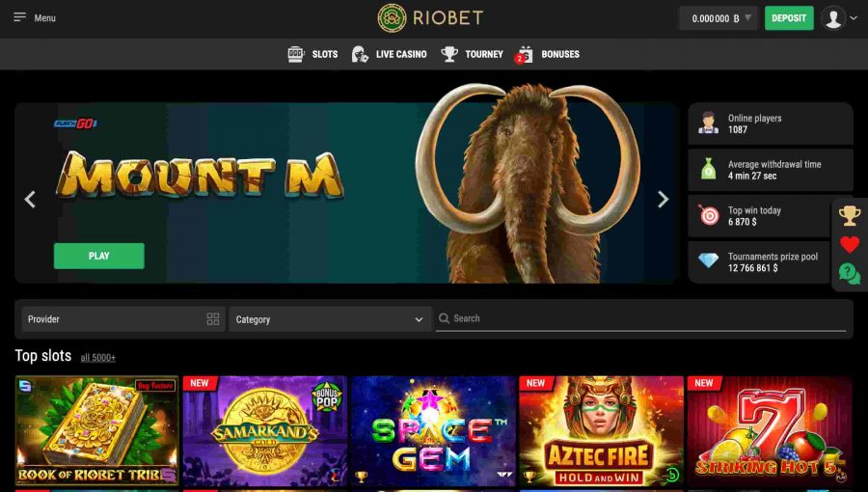This screenshot has height=492, width=868.
Task: Open the hamburger Menu icon
Action: point(20,17)
